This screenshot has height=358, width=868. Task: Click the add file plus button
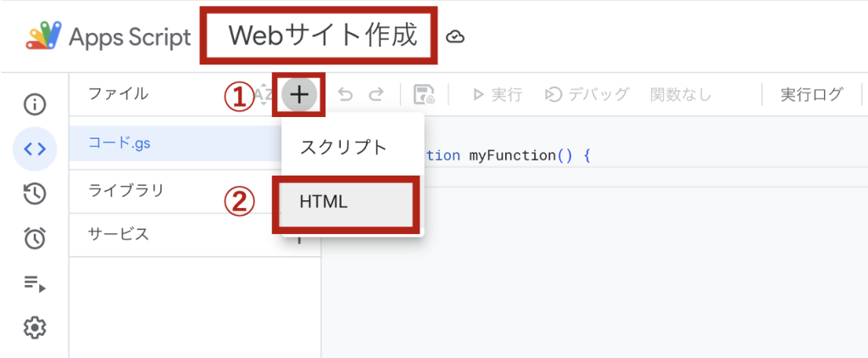[x=299, y=95]
